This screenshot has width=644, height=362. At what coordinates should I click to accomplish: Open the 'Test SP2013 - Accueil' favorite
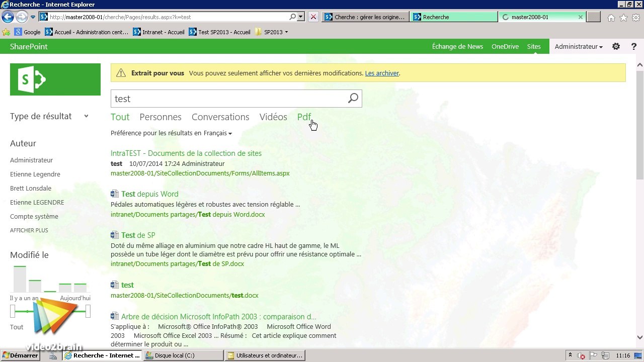(219, 32)
